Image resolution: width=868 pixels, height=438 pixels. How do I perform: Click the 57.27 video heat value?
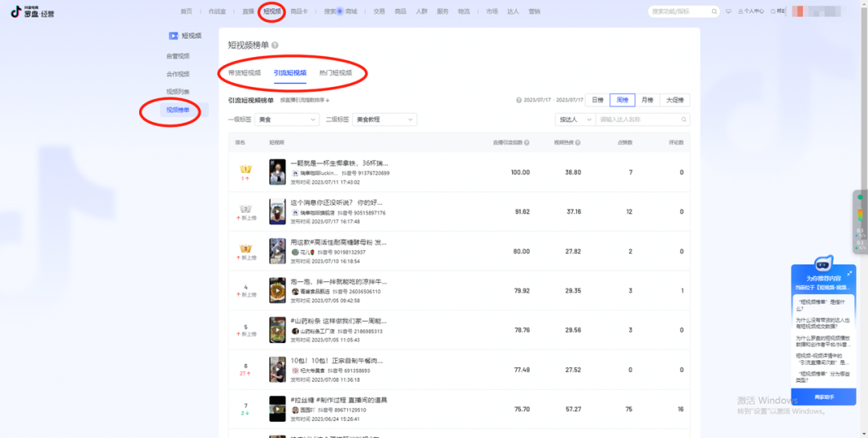click(573, 409)
